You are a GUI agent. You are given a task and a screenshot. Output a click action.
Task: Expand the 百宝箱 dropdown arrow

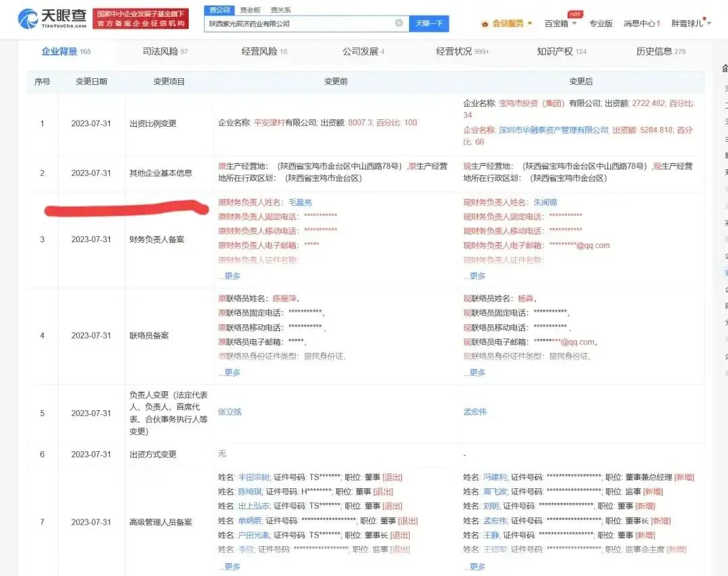(574, 23)
